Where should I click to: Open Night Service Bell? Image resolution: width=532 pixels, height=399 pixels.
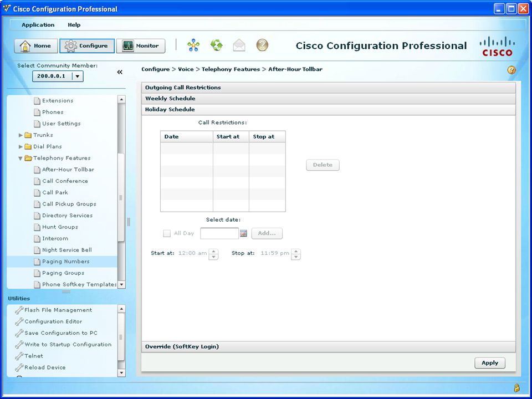point(67,250)
